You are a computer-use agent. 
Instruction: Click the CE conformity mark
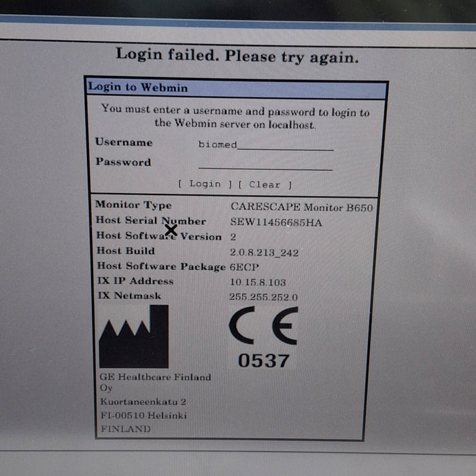tap(263, 326)
